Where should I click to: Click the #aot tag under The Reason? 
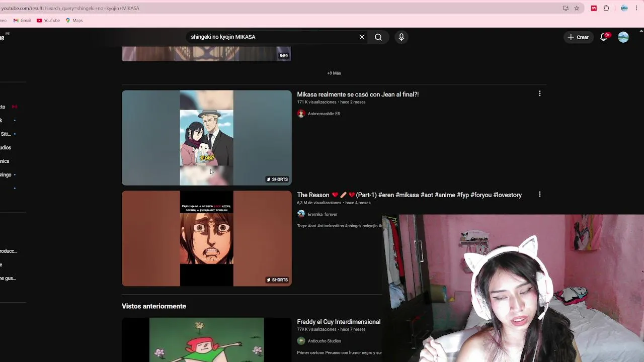[312, 226]
